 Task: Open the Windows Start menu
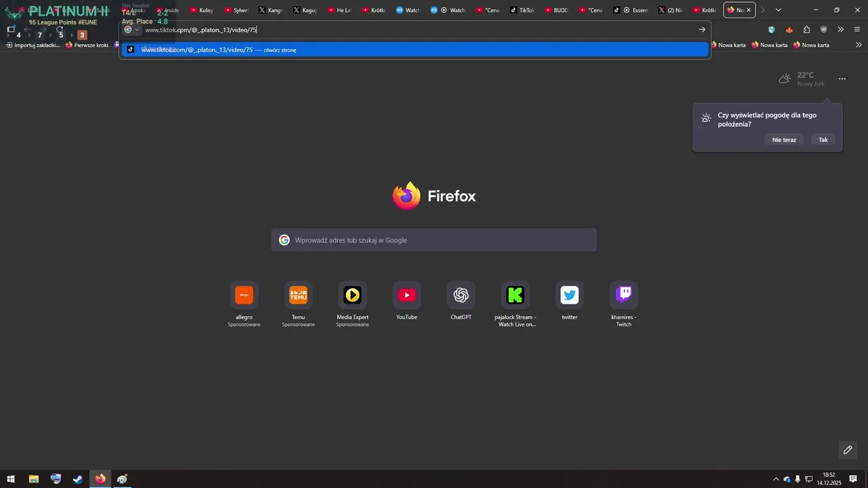(11, 479)
